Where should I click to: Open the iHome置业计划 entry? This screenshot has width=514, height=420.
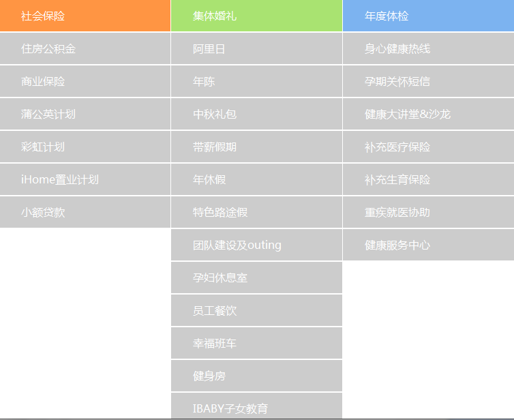point(85,179)
